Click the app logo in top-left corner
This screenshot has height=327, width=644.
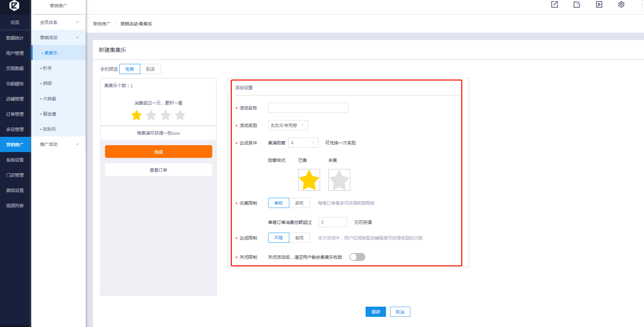click(15, 5)
